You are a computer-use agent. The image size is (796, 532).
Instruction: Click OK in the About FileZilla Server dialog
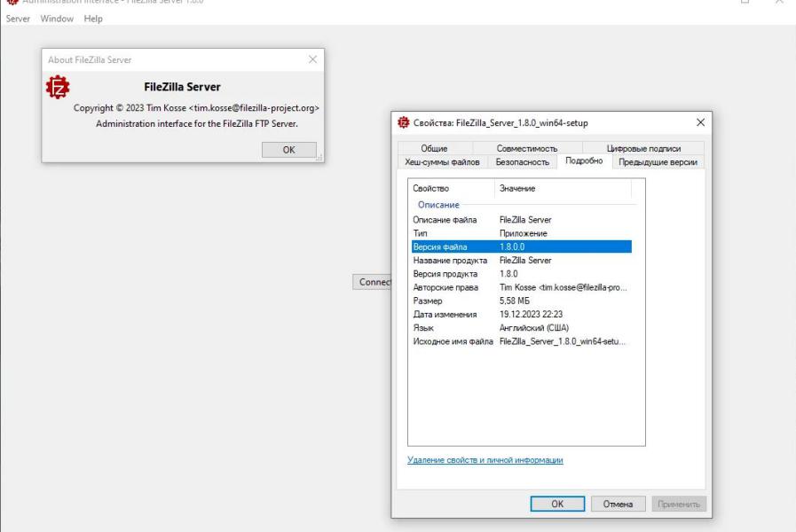[x=289, y=150]
